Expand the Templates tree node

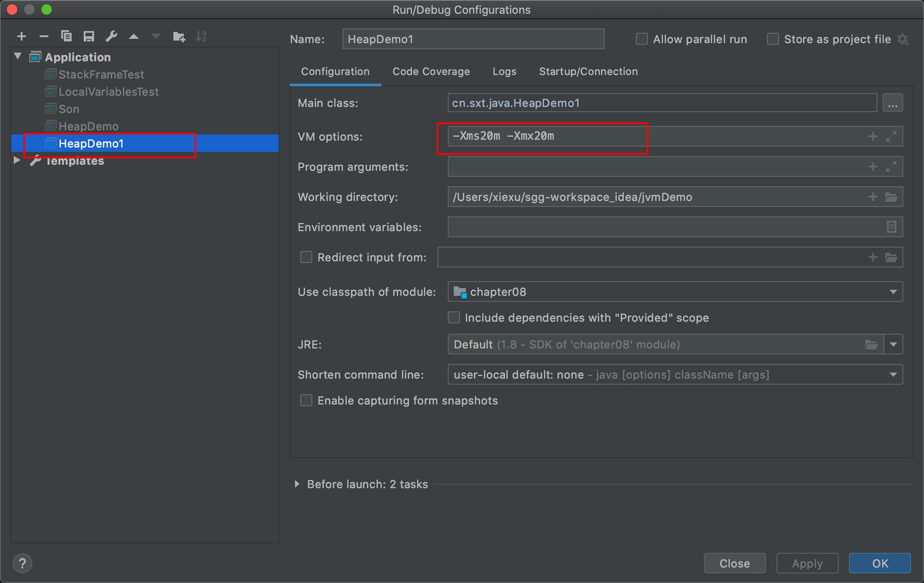17,160
